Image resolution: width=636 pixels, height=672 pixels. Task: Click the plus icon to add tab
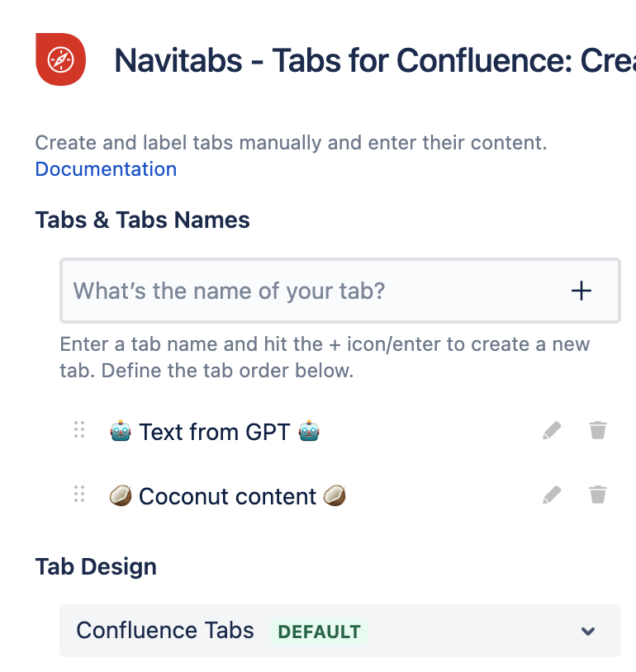(581, 291)
